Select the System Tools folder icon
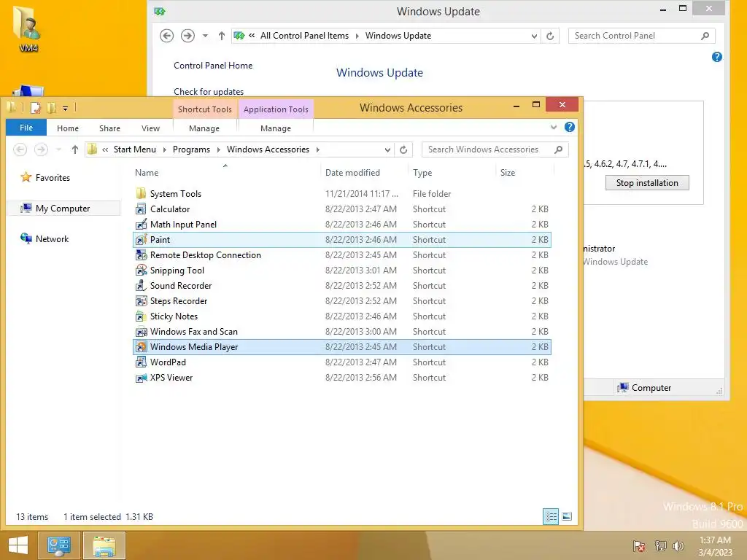The width and height of the screenshot is (747, 560). (x=141, y=194)
